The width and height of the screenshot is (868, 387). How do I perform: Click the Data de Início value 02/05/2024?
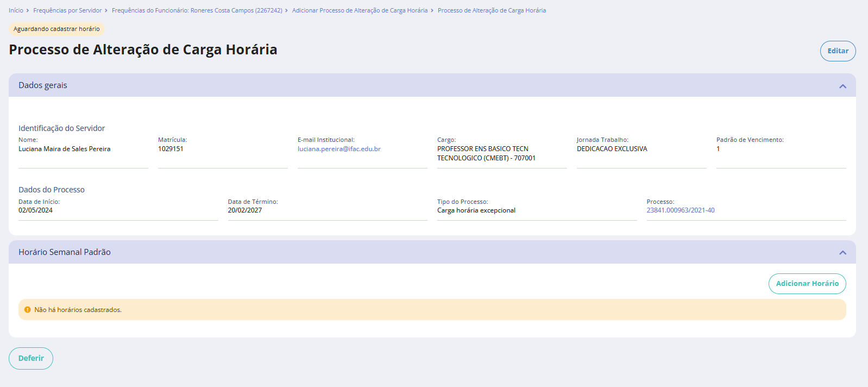(35, 210)
